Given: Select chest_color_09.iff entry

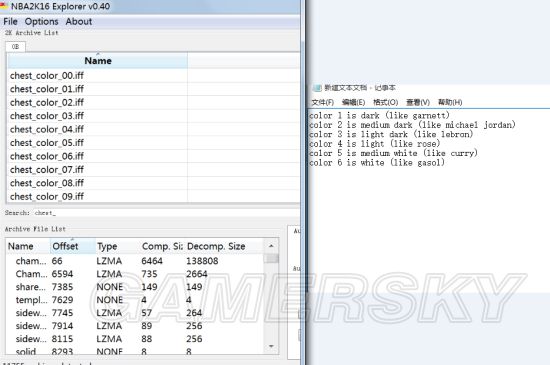Looking at the screenshot, I should pos(98,196).
